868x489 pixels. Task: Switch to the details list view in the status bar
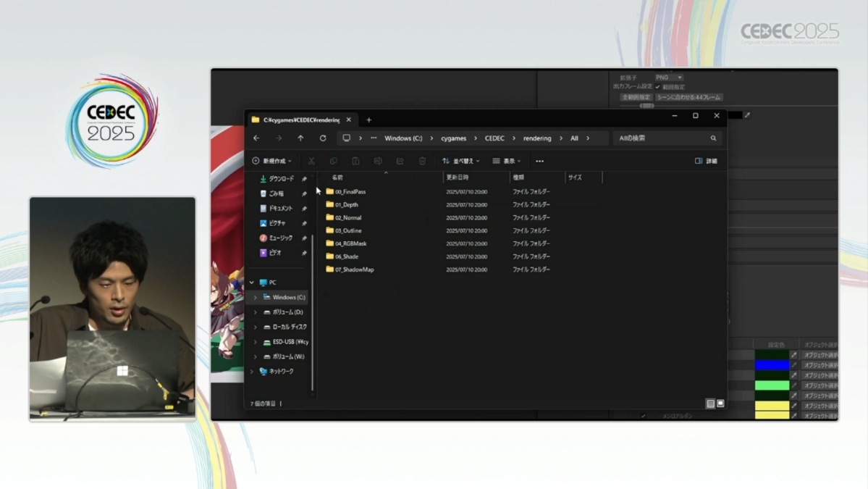click(x=710, y=404)
